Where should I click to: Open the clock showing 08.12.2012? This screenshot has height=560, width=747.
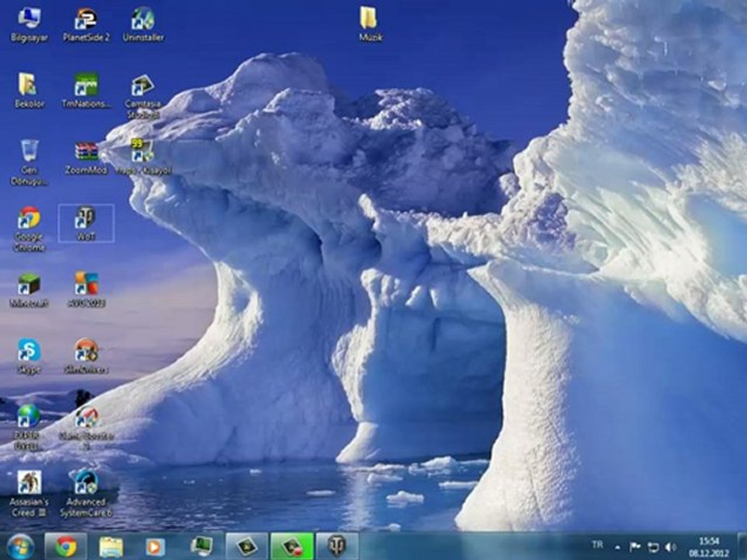[708, 547]
